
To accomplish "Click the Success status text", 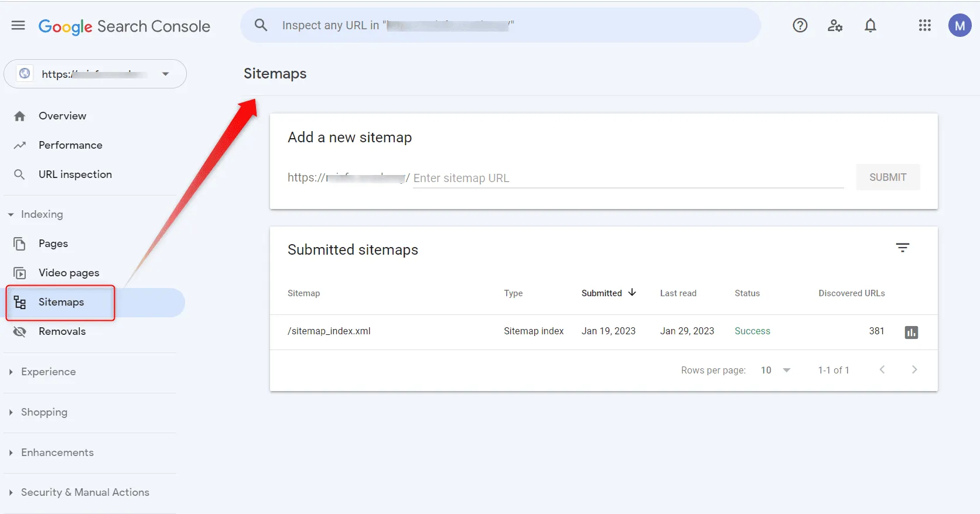I will pos(753,331).
